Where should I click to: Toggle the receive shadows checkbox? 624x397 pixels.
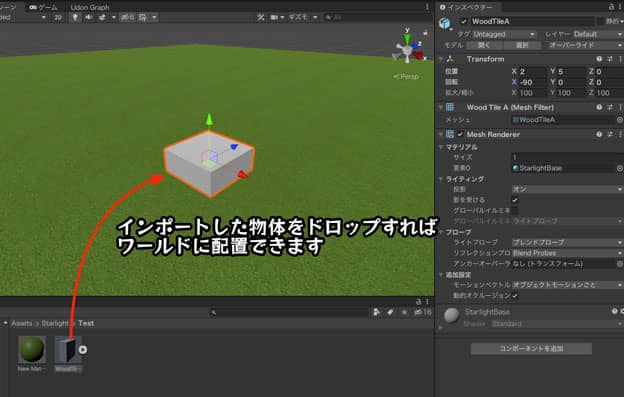tap(515, 200)
